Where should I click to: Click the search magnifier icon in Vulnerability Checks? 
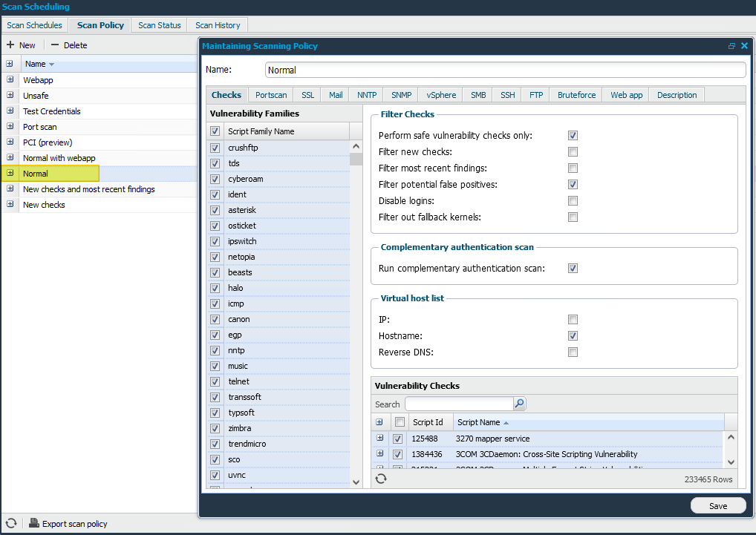pyautogui.click(x=520, y=404)
